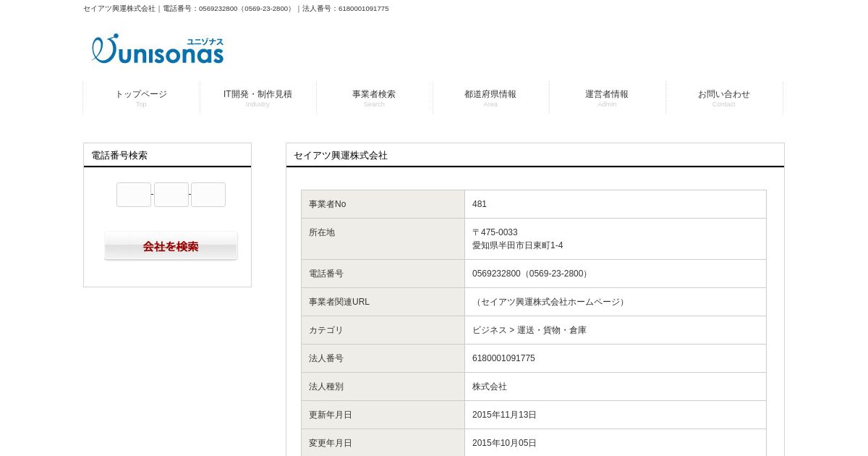
Task: Select the date 2015年10月05日
Action: [x=504, y=443]
